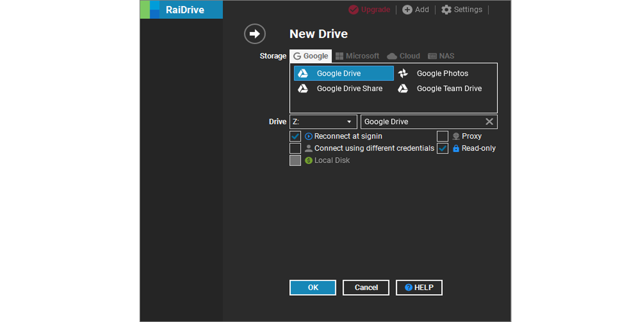Viewport: 644px width, 322px height.
Task: Click the Read-only lock icon
Action: [456, 148]
